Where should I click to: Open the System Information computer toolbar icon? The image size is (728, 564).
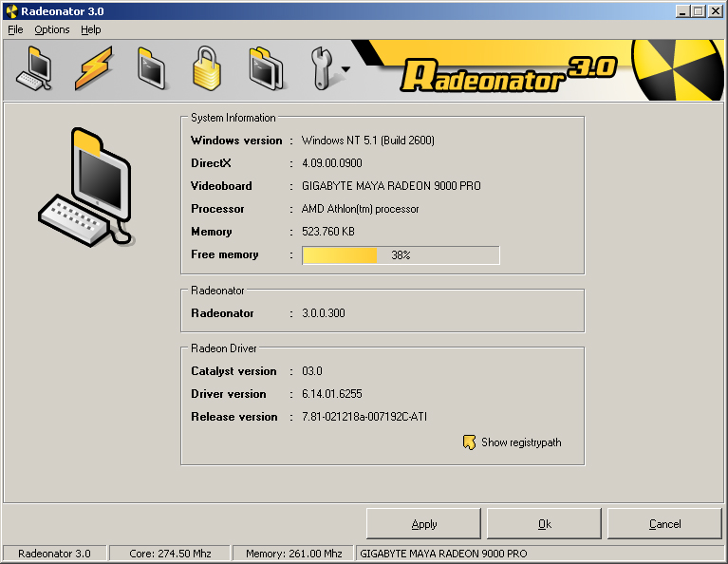click(34, 68)
